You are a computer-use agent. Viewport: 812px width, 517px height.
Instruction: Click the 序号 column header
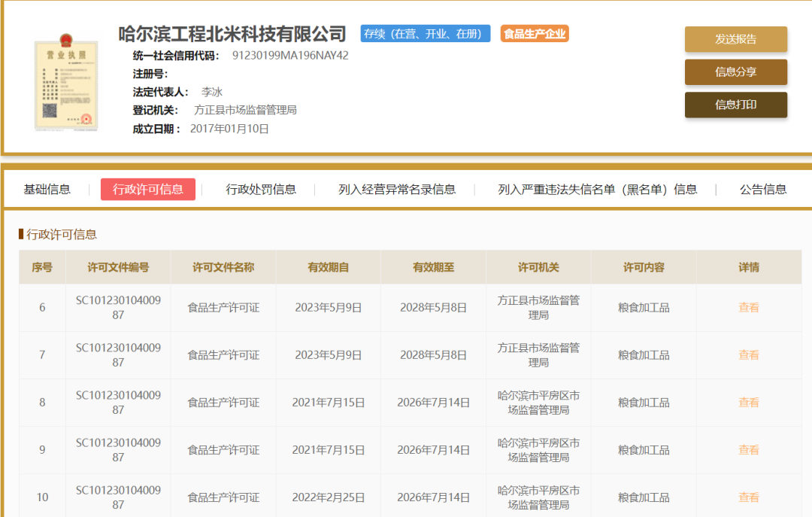(42, 268)
